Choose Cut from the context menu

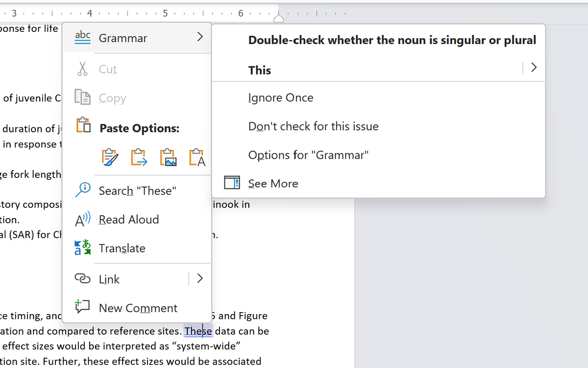(x=108, y=69)
